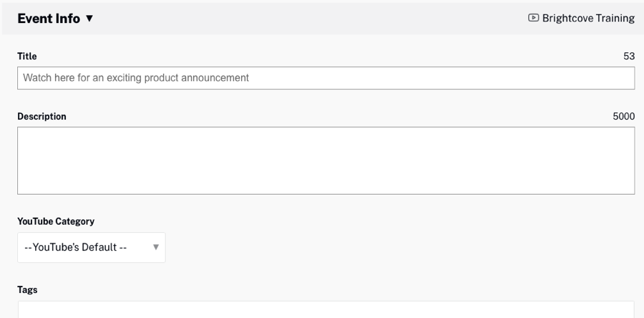Click the Brightcove Training channel name
This screenshot has height=318, width=644.
coord(588,19)
